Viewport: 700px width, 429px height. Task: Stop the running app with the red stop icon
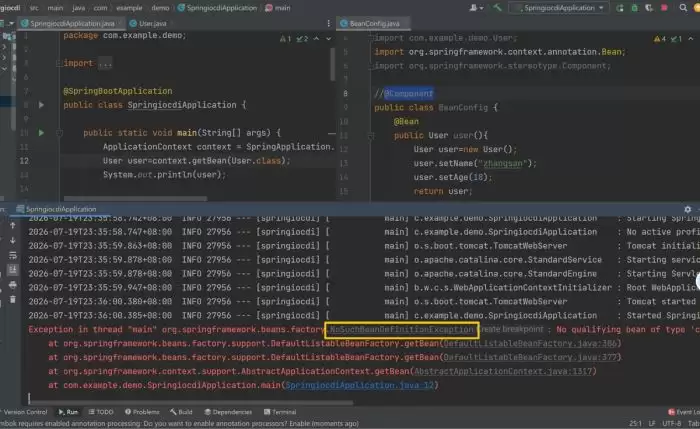coord(664,8)
